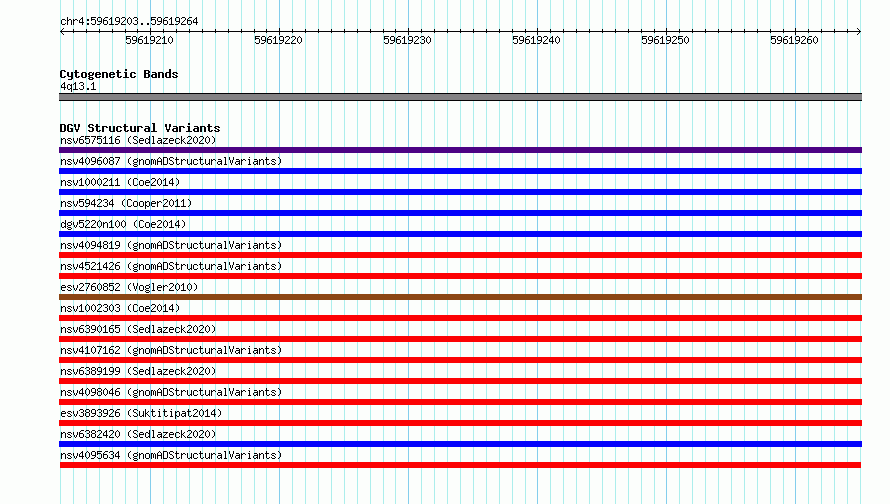Click the 4q13.1 band label

coord(78,86)
